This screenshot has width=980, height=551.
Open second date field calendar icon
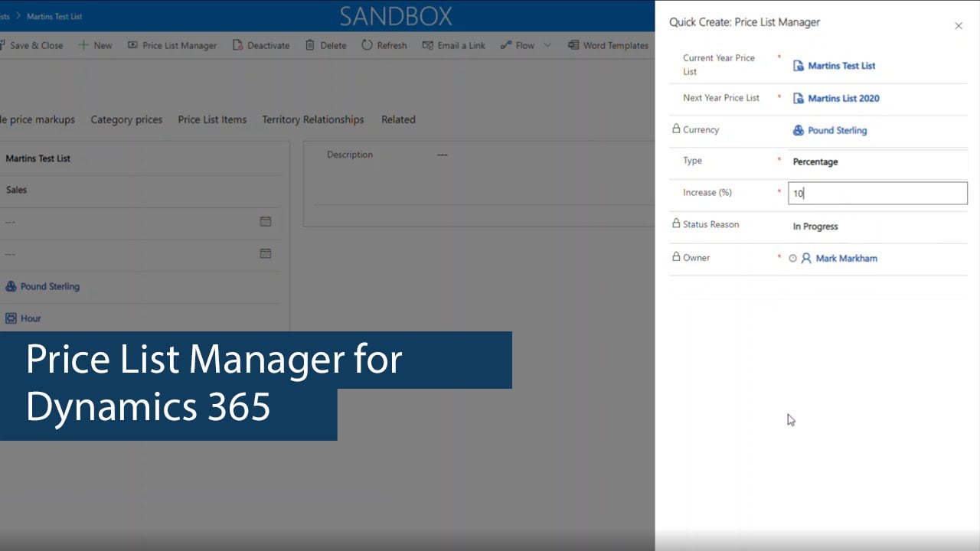click(266, 253)
